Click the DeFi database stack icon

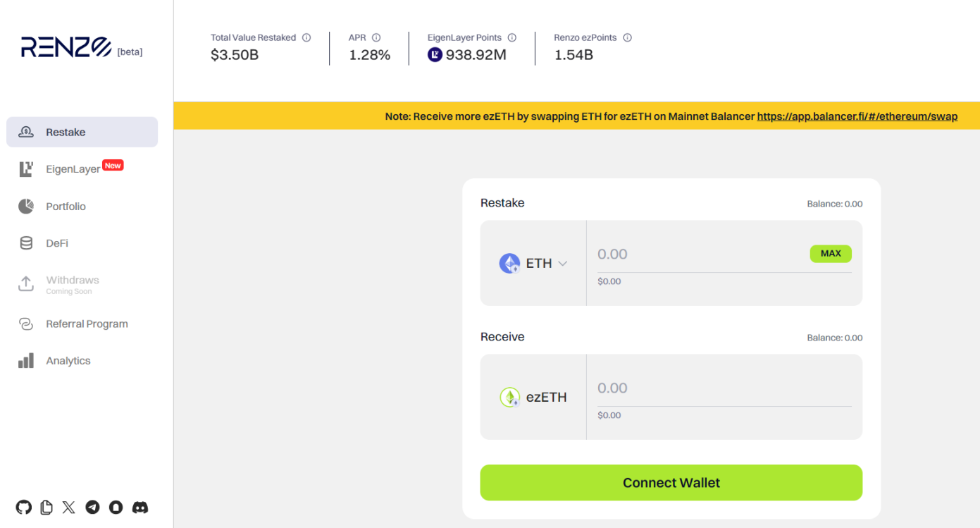26,243
